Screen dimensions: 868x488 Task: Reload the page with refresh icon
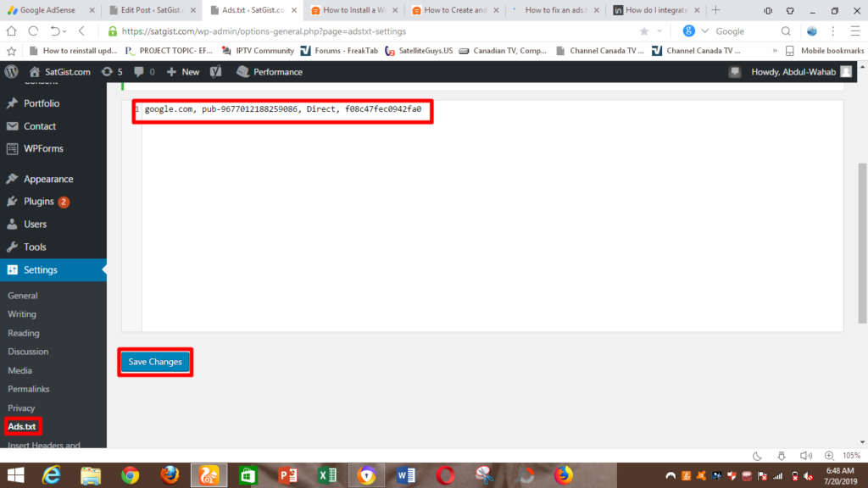pyautogui.click(x=33, y=31)
